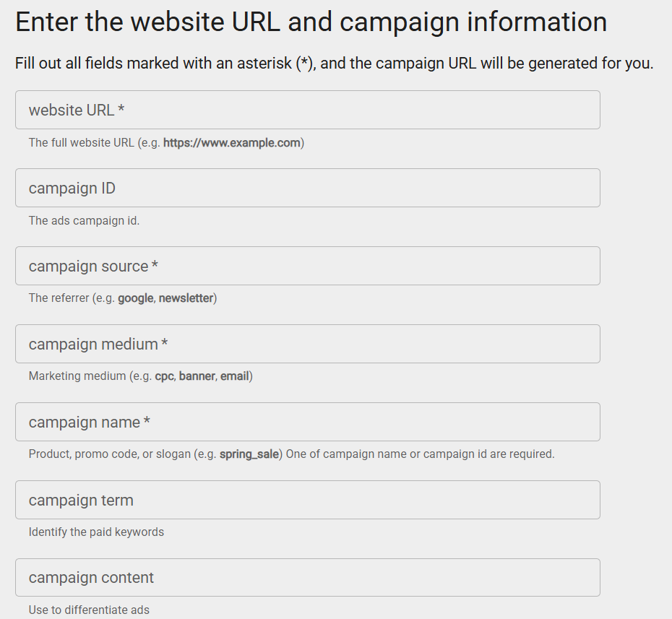Click the bold 'cpc' medium example
Image resolution: width=672 pixels, height=619 pixels.
(164, 376)
